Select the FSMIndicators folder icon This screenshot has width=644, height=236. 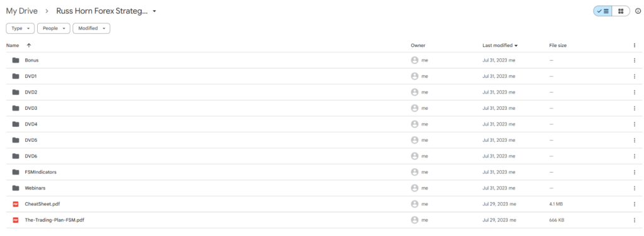coord(16,172)
